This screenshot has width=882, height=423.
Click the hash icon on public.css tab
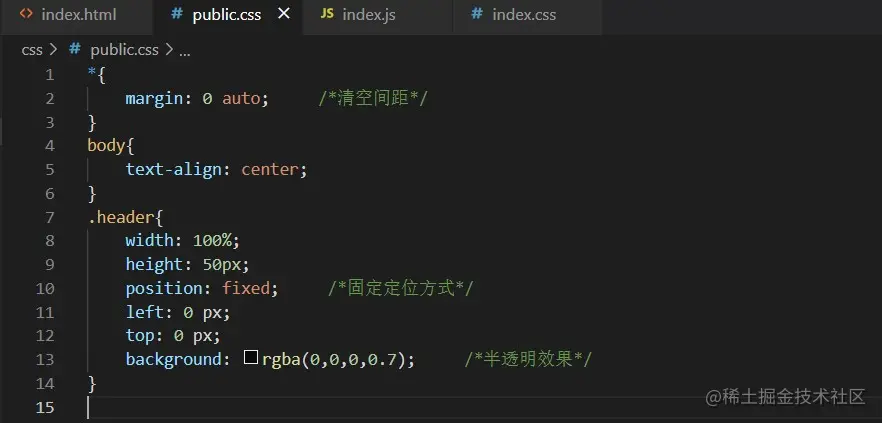point(176,14)
